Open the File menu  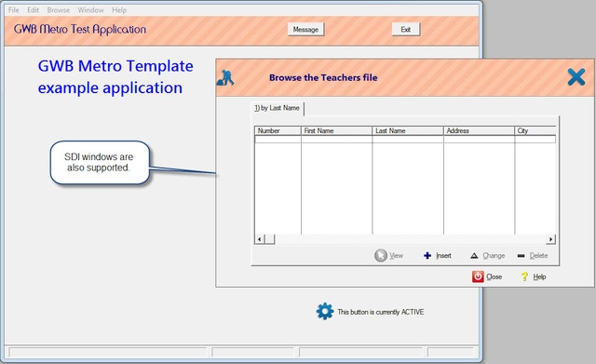coord(14,10)
